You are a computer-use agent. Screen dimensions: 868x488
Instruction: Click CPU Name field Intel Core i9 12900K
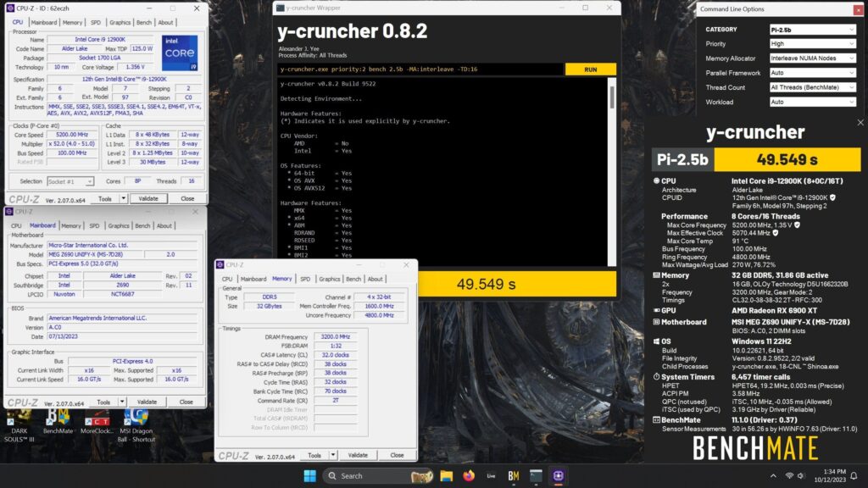point(100,40)
